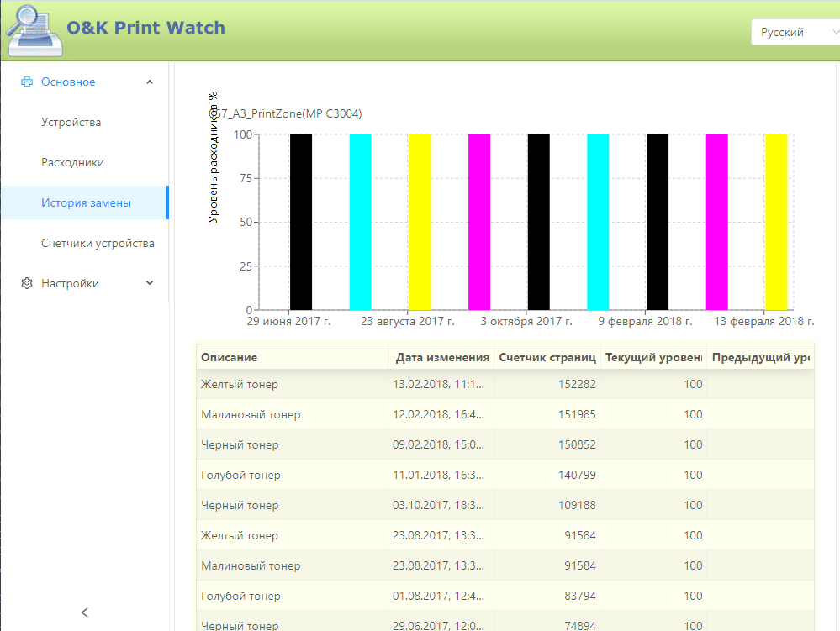Click page counter value 74894
This screenshot has width=840, height=631.
coord(580,625)
